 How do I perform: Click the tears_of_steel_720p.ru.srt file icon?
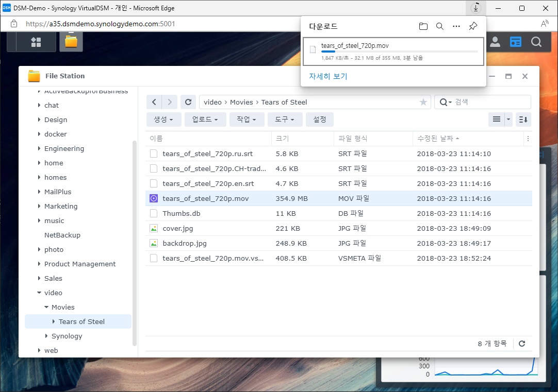tap(154, 154)
